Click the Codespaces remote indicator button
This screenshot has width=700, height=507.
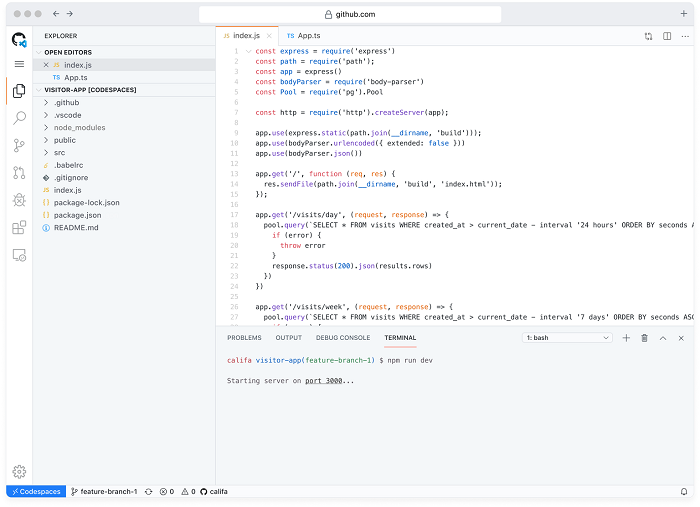[36, 491]
